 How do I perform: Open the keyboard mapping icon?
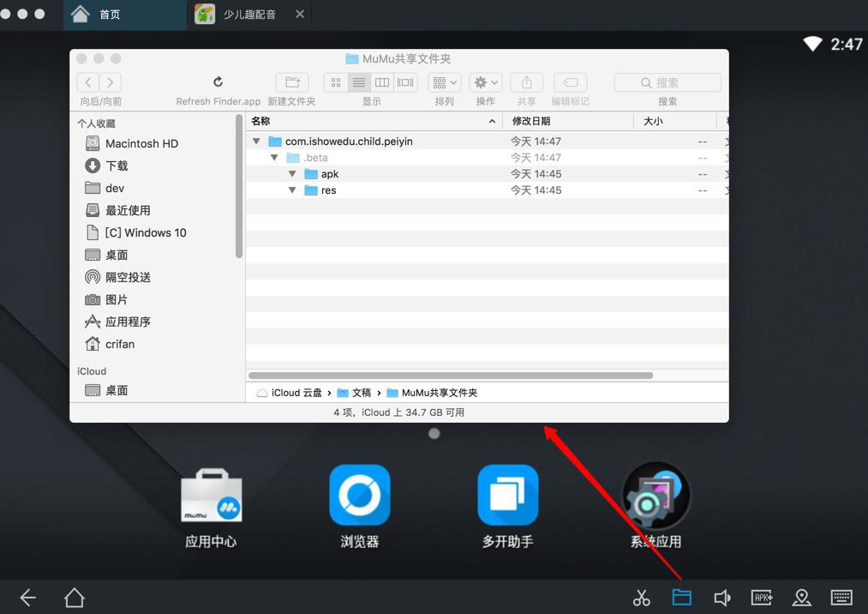[841, 598]
